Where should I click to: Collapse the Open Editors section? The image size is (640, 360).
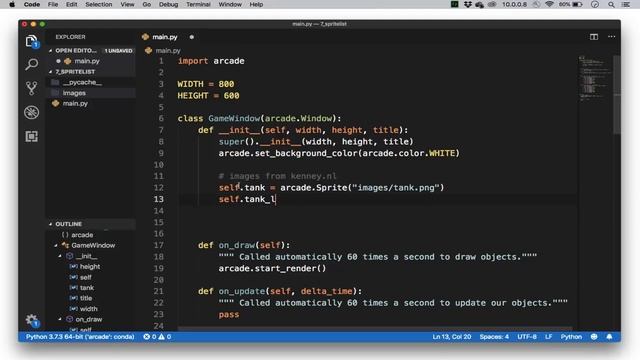pyautogui.click(x=51, y=51)
